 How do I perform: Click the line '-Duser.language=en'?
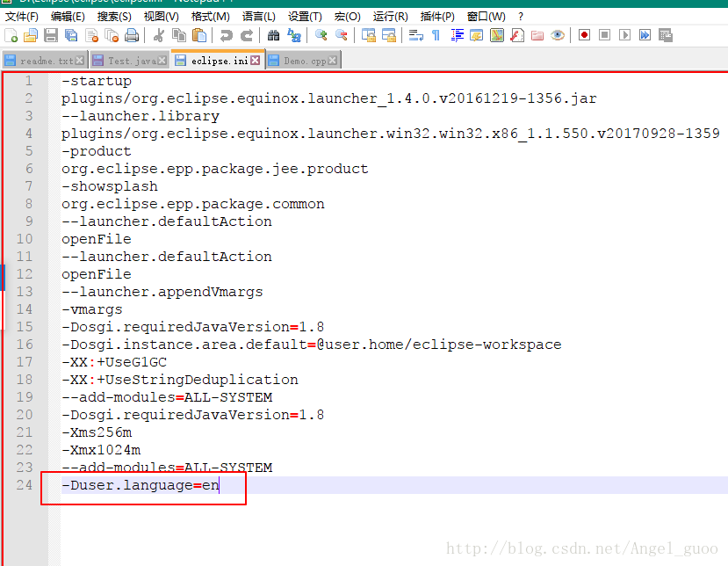(141, 485)
